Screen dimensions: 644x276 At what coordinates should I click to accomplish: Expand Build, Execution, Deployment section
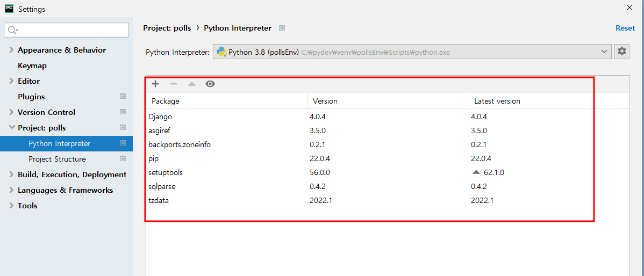(11, 175)
